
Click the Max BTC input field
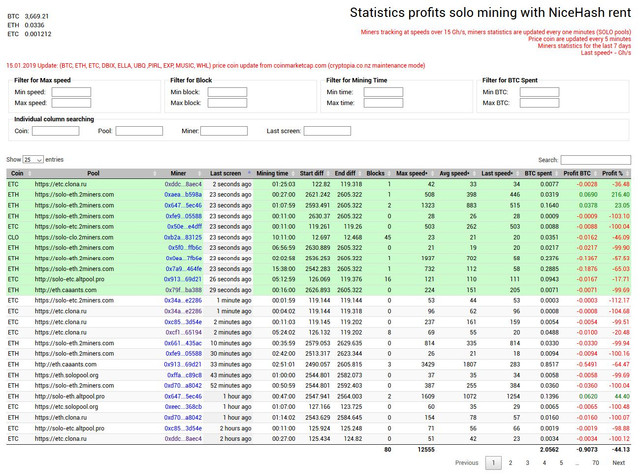539,103
